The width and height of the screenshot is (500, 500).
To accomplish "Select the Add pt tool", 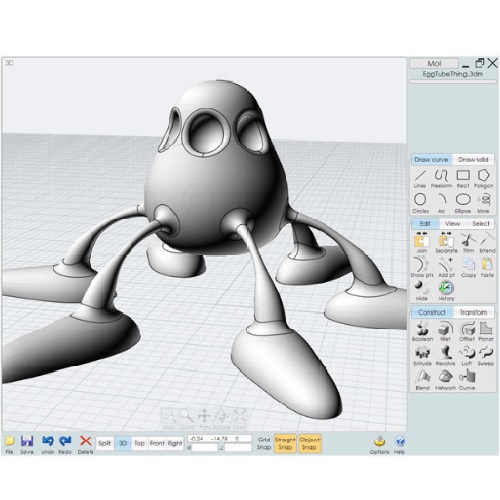I will [446, 267].
